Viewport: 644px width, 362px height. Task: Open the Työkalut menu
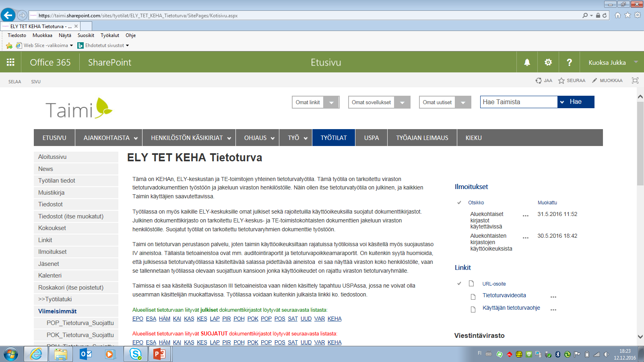pos(110,35)
